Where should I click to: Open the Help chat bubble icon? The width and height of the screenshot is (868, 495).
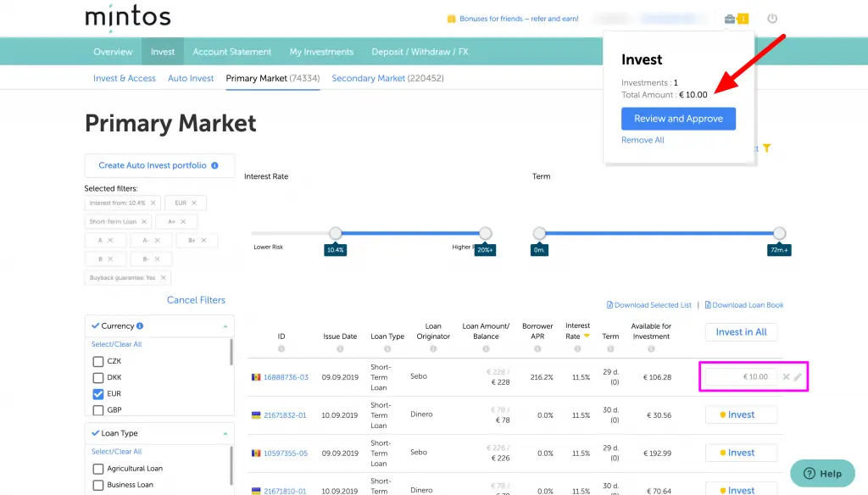pos(821,473)
